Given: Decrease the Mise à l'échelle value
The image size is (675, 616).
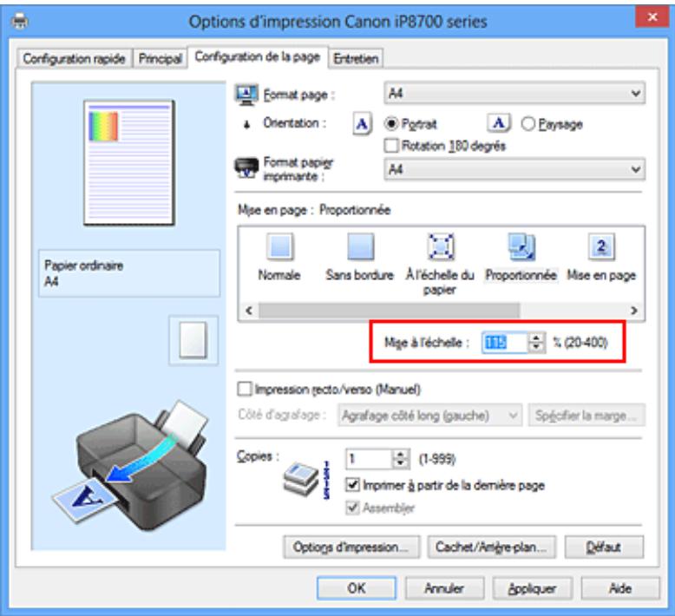Looking at the screenshot, I should [536, 347].
